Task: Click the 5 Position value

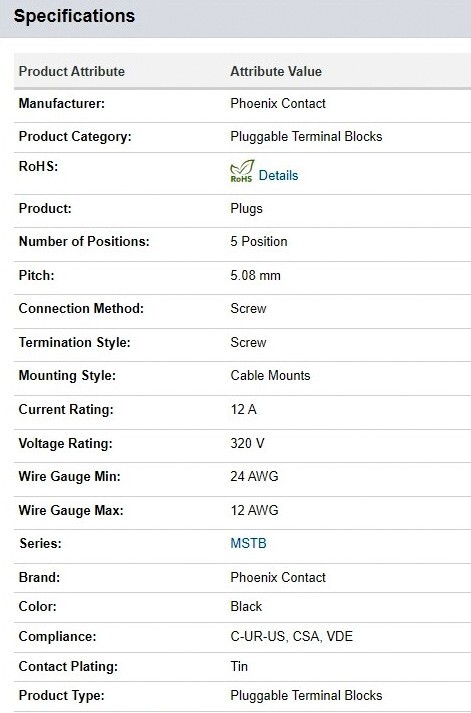Action: pyautogui.click(x=259, y=241)
